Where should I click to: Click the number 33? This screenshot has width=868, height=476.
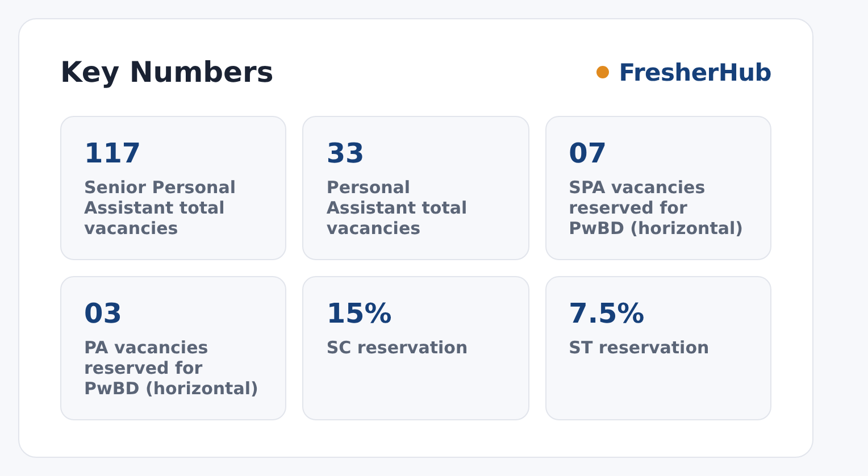click(x=345, y=153)
